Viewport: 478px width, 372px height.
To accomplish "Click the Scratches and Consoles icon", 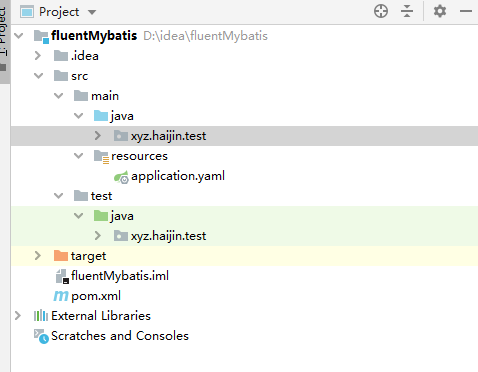I will (41, 336).
